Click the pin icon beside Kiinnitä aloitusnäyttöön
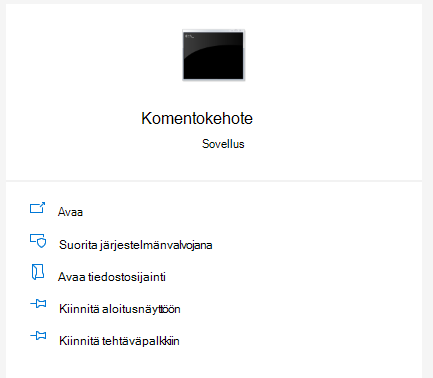The image size is (433, 378). point(38,304)
